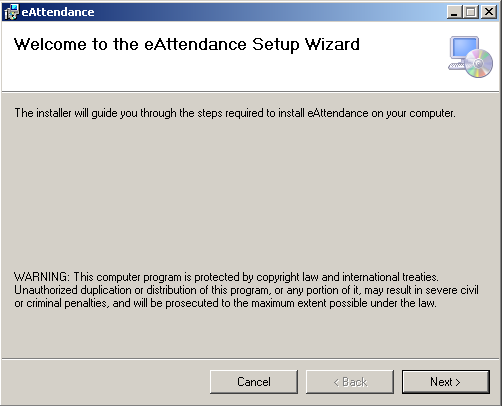Click the empty area of title bar
This screenshot has width=502, height=406.
point(267,12)
